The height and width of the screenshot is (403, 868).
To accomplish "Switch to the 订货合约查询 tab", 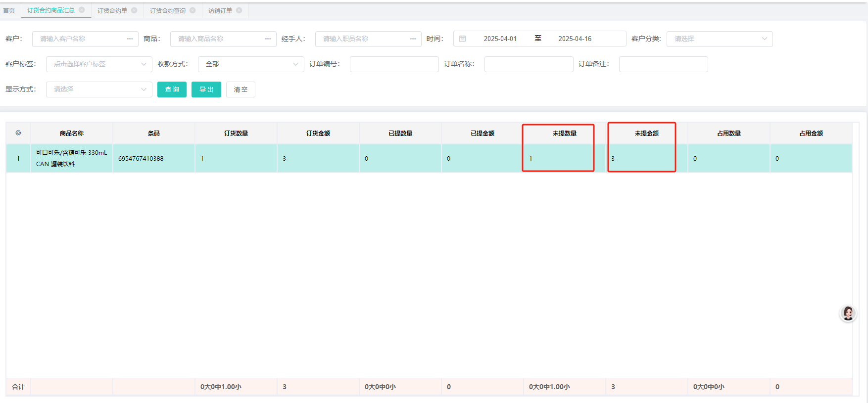I will (168, 10).
